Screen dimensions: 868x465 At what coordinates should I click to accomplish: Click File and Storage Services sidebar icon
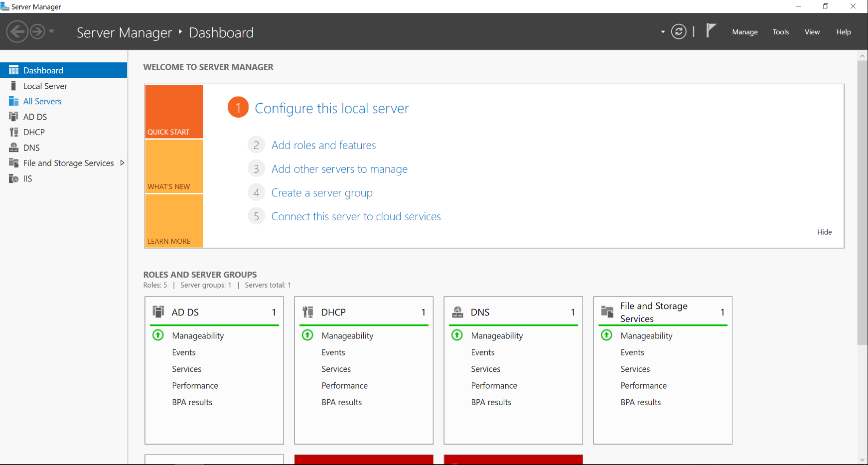pos(13,163)
